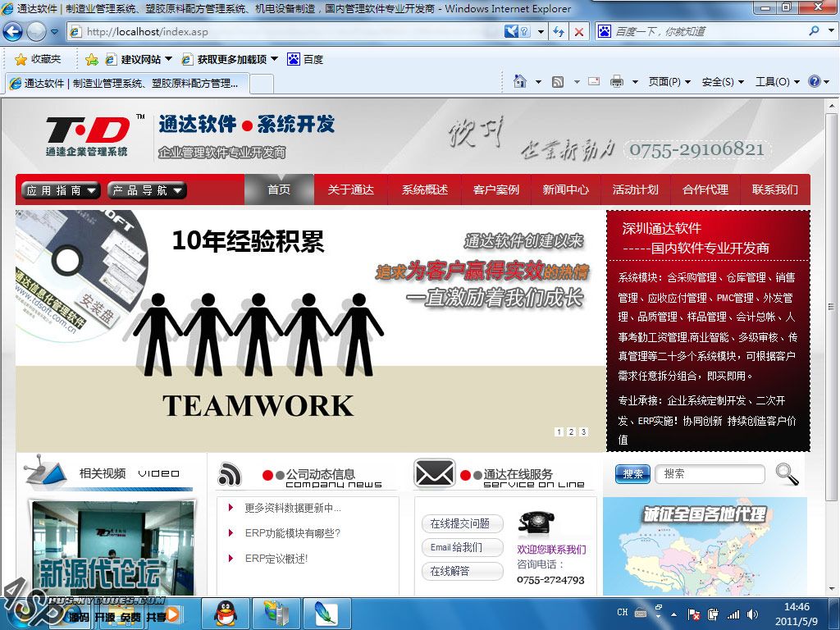840x630 pixels.
Task: Open a new blank browser tab
Action: point(262,84)
